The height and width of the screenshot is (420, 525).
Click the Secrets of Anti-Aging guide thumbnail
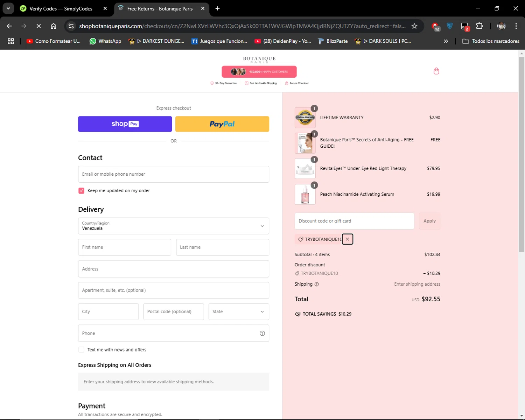click(305, 143)
